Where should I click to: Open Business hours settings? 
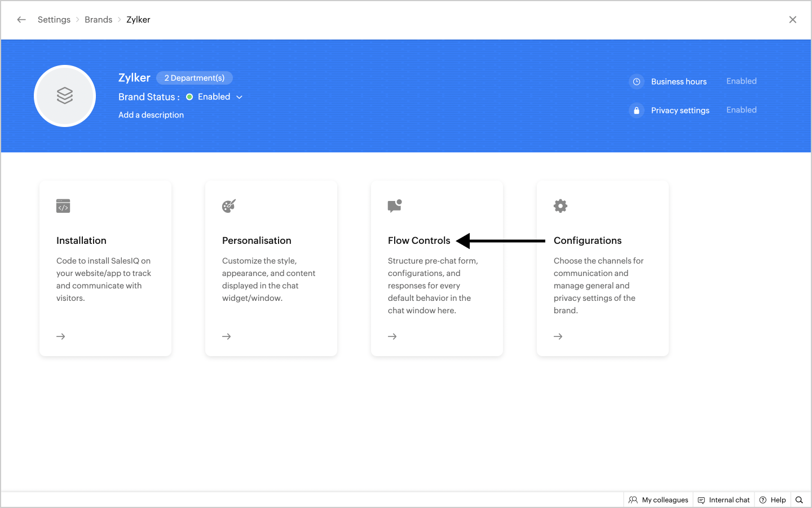point(679,82)
